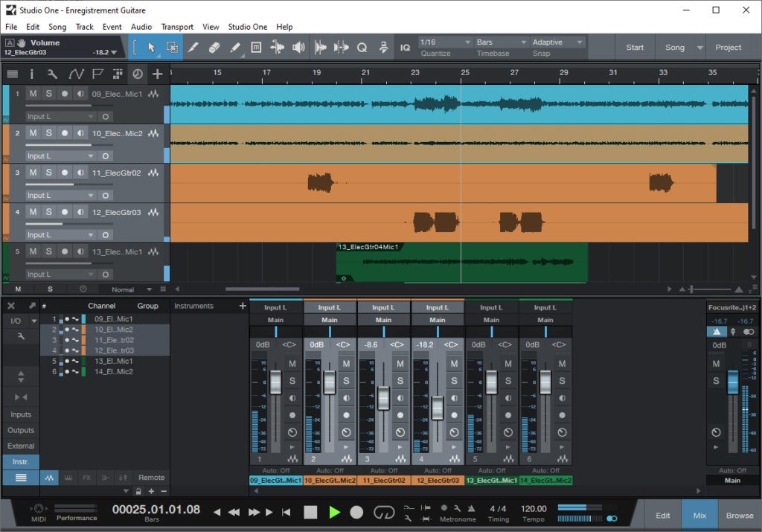Enable record arm on track 13_Elec_Mic1
762x532 pixels.
click(65, 251)
